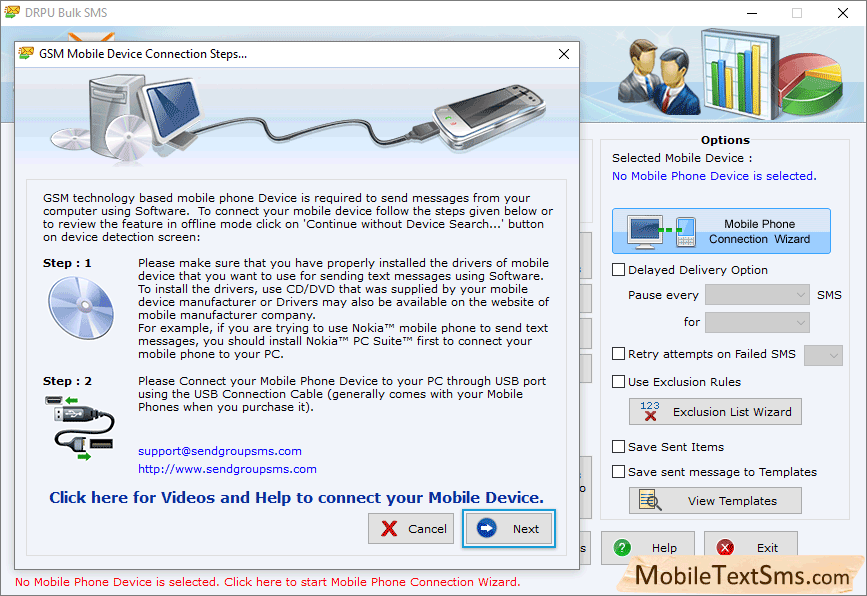Click the computer-to-phone connection wizard icon
867x596 pixels.
click(661, 232)
